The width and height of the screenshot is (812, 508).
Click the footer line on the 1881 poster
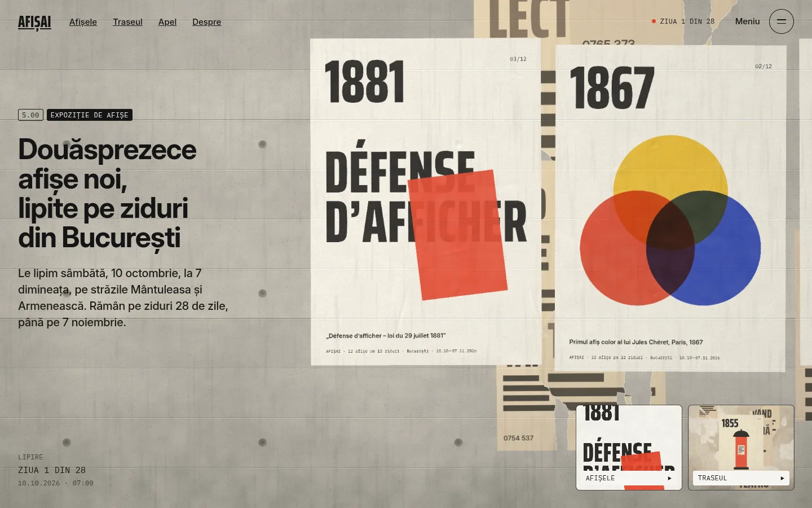pyautogui.click(x=401, y=351)
